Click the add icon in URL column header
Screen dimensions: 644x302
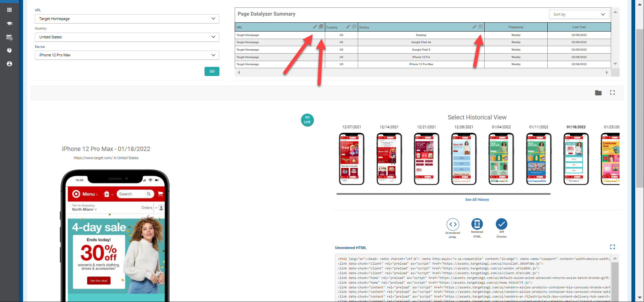(x=321, y=26)
